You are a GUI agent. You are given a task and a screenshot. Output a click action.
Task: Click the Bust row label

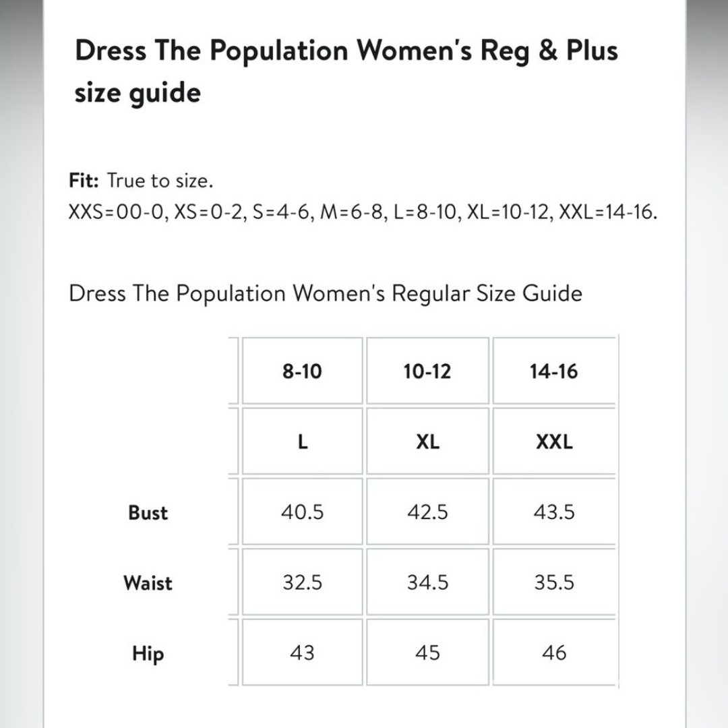click(148, 512)
